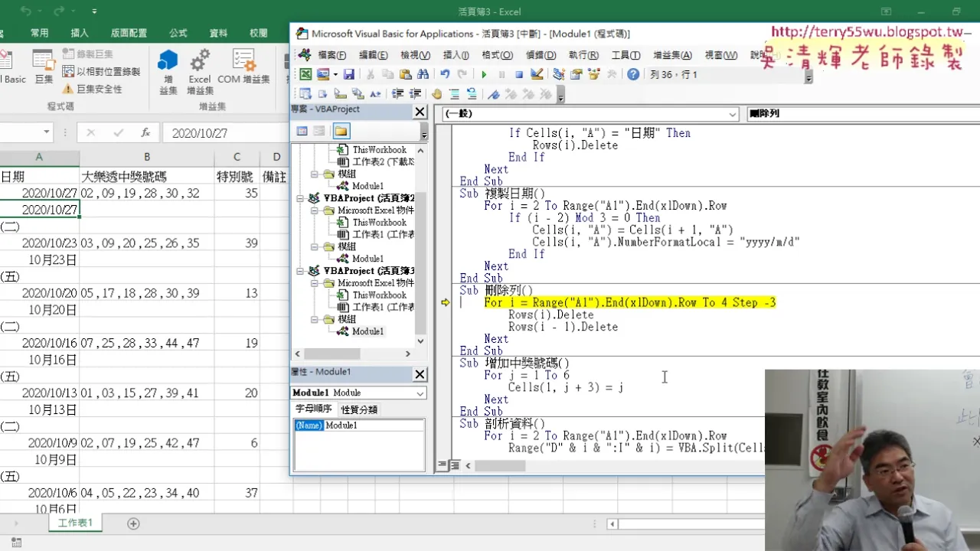Select highlighted Module1 in project tree
The image size is (980, 551).
pos(367,331)
